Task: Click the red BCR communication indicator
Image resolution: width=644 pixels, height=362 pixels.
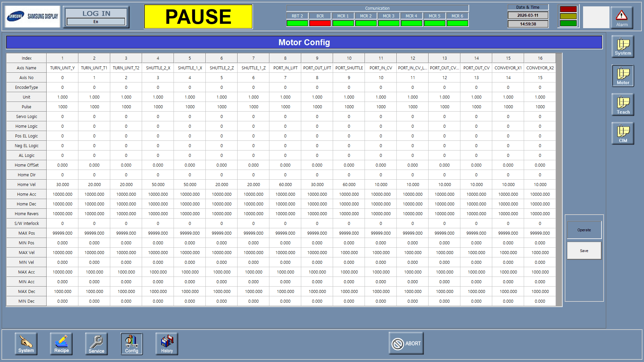Action: tap(320, 23)
